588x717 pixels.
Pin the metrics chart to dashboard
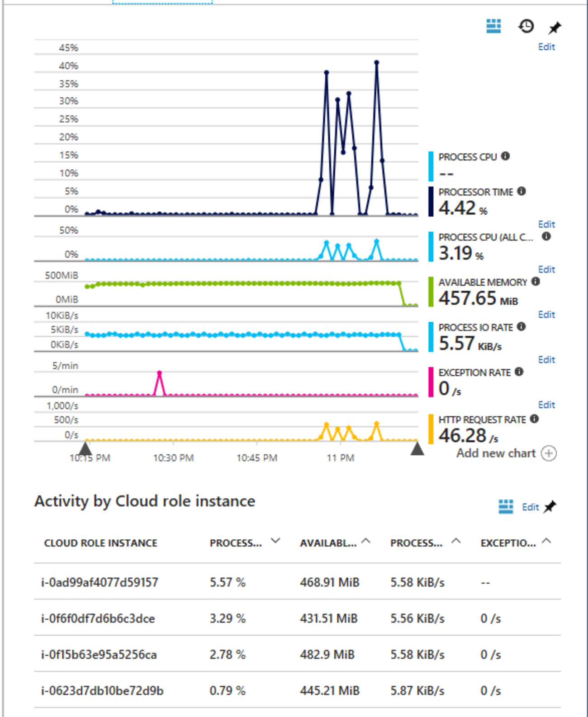coord(555,28)
